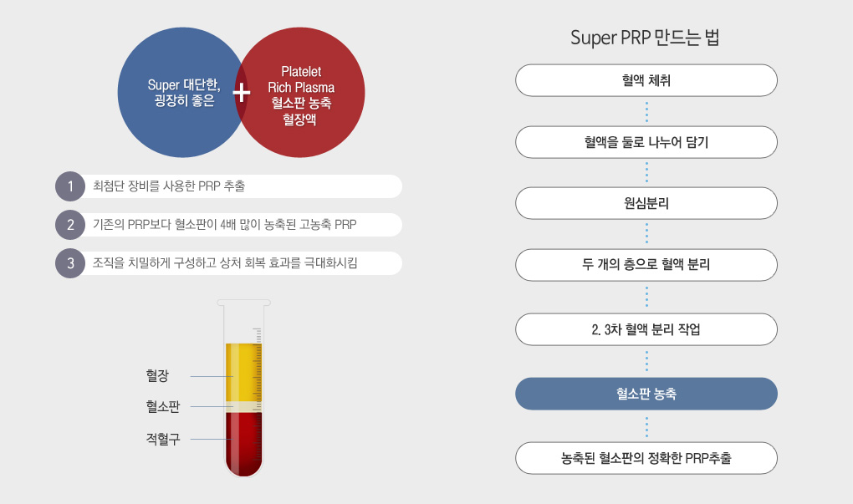
Task: Choose the 두 개의 층으로 혈액 분리 step
Action: coord(646,265)
